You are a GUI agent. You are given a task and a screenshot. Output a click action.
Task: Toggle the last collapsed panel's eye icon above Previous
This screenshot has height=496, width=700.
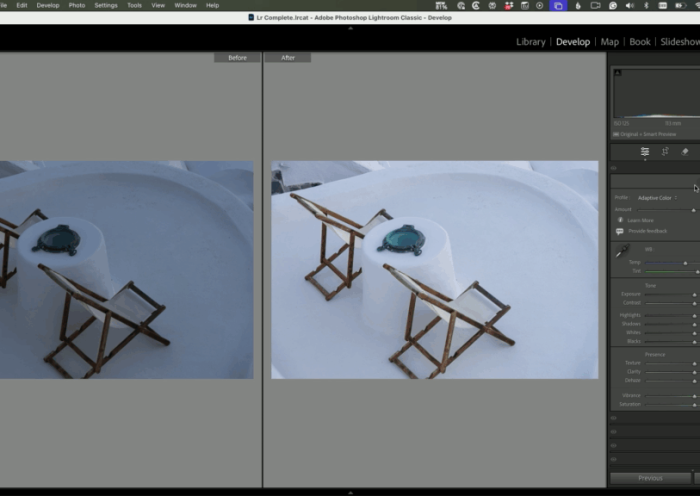(614, 457)
